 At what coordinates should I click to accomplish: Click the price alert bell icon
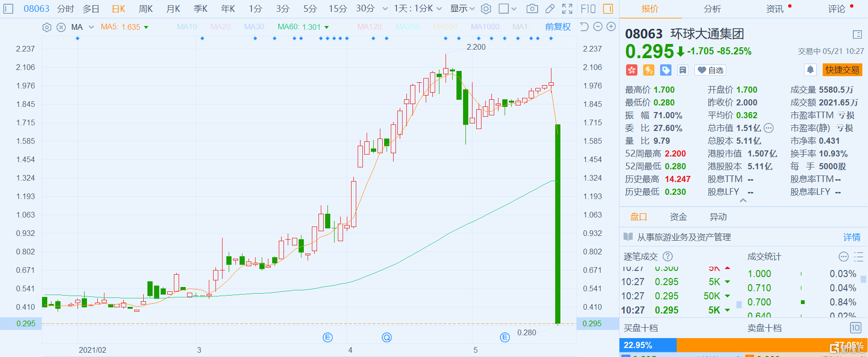[x=810, y=70]
